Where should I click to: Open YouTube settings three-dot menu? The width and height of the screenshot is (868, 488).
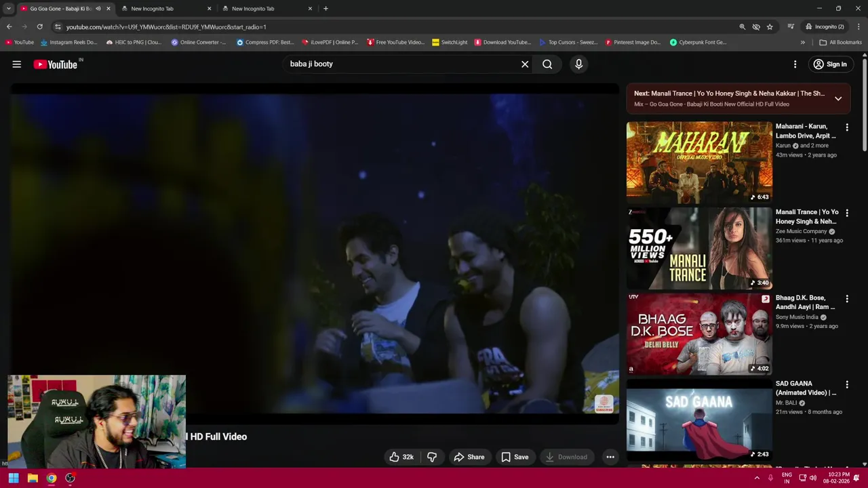(x=795, y=64)
